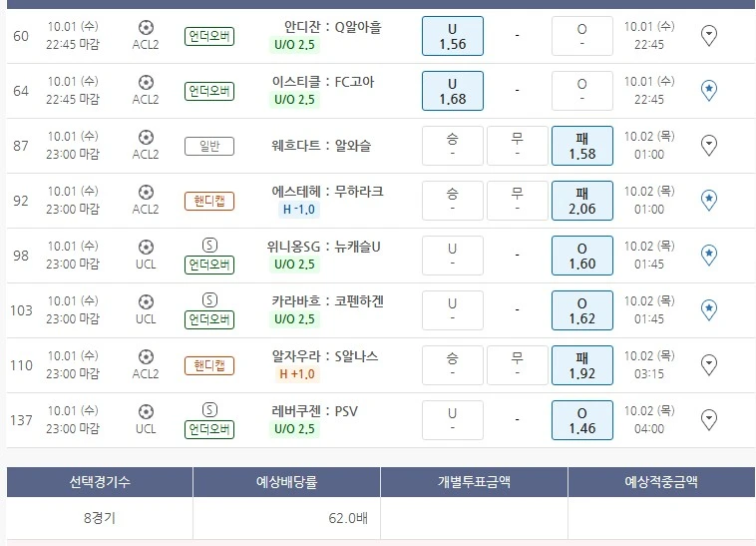This screenshot has height=546, width=756.
Task: Click the 일반 badge on match 87
Action: (209, 146)
